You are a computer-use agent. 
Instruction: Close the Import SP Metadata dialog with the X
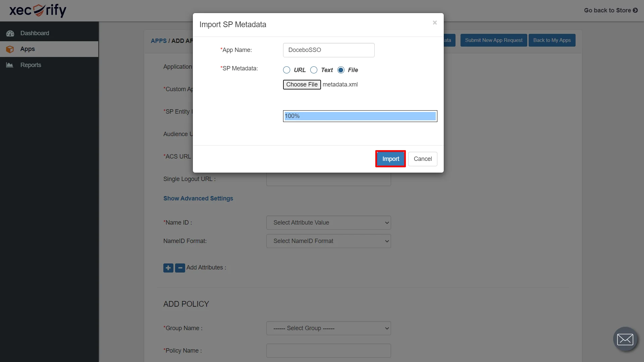click(x=434, y=22)
